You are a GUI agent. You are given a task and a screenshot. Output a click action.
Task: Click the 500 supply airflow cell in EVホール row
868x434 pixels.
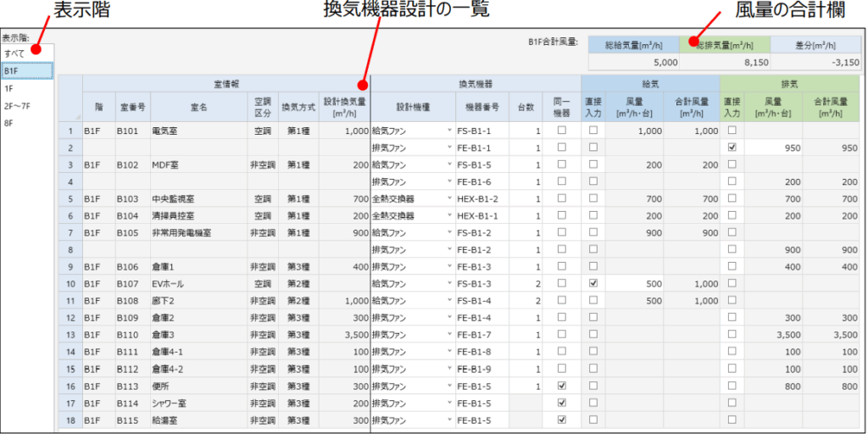tap(634, 283)
